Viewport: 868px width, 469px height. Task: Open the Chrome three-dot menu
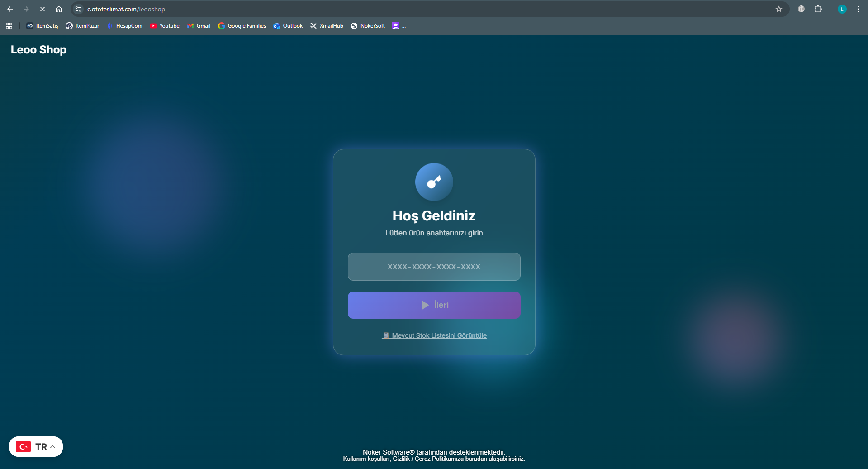(858, 9)
